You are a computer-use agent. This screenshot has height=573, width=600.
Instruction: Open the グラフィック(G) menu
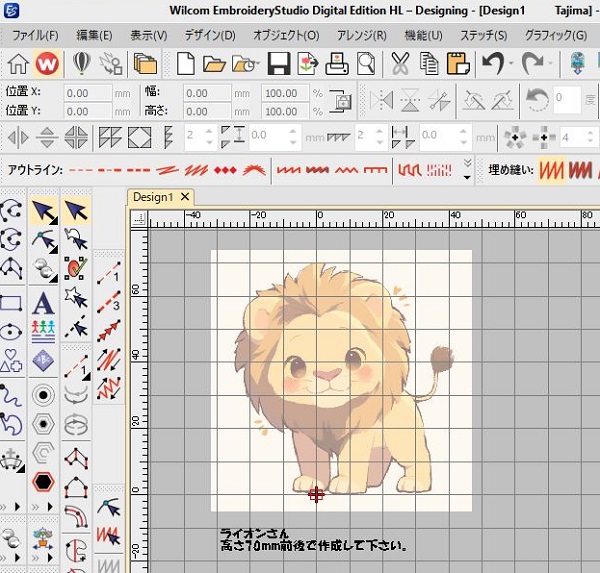[x=556, y=36]
